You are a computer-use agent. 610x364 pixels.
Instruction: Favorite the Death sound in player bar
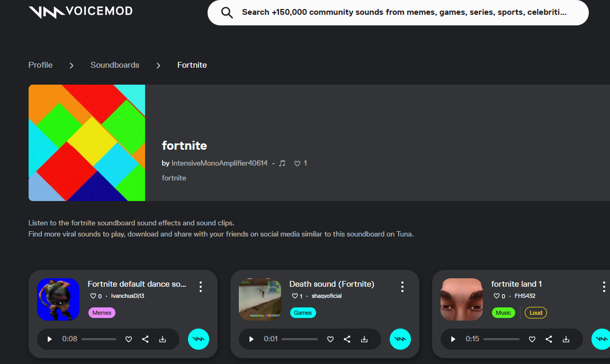(x=330, y=339)
